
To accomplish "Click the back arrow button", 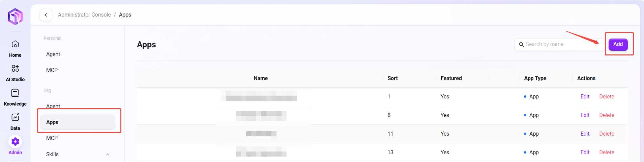I will pos(46,15).
